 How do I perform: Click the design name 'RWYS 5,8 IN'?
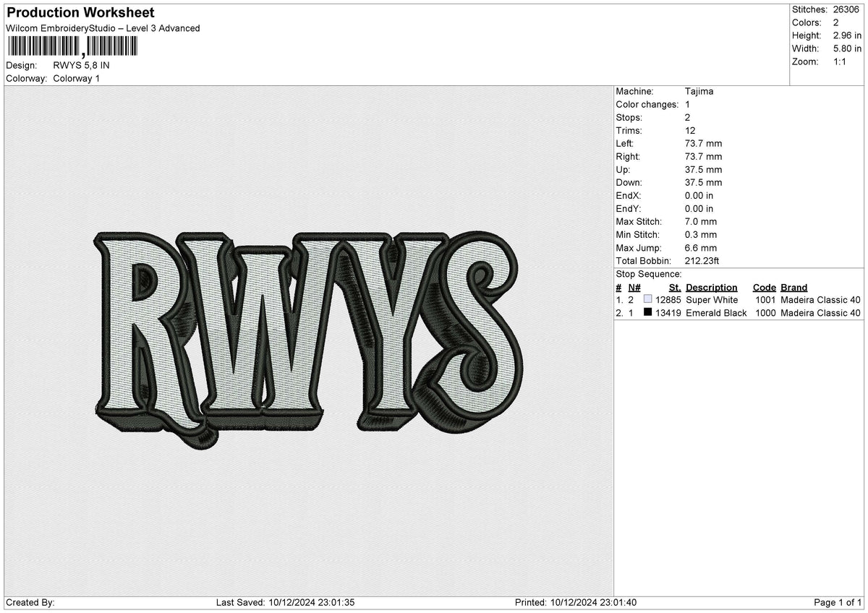82,65
